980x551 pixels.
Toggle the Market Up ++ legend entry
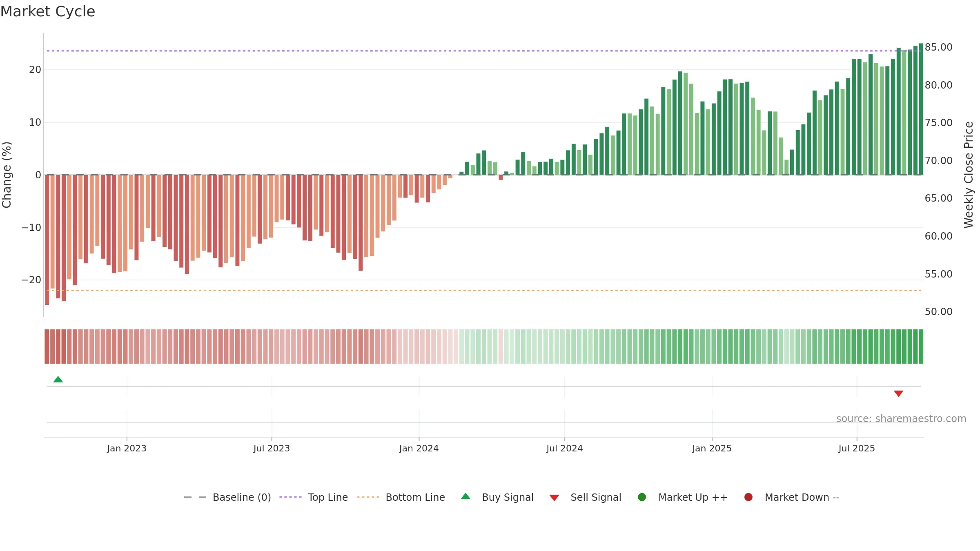click(683, 497)
